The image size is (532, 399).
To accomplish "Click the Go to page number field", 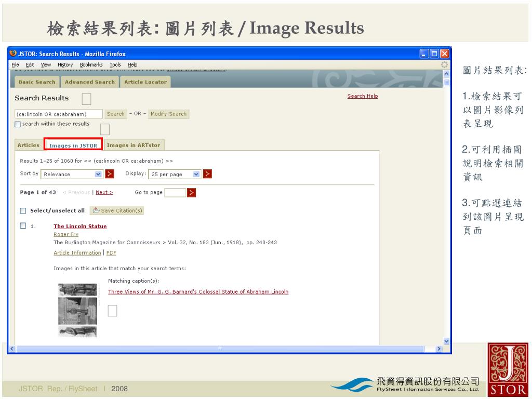I will pyautogui.click(x=175, y=192).
